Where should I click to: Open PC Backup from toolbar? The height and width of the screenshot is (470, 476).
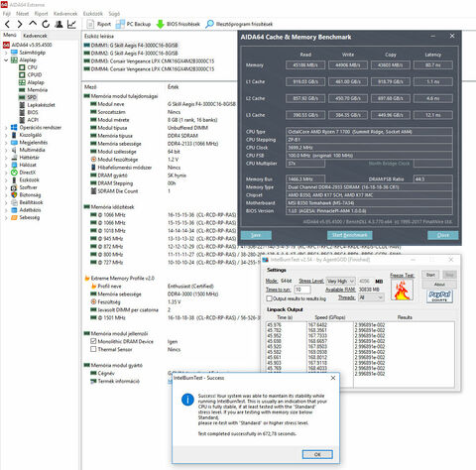click(x=134, y=24)
